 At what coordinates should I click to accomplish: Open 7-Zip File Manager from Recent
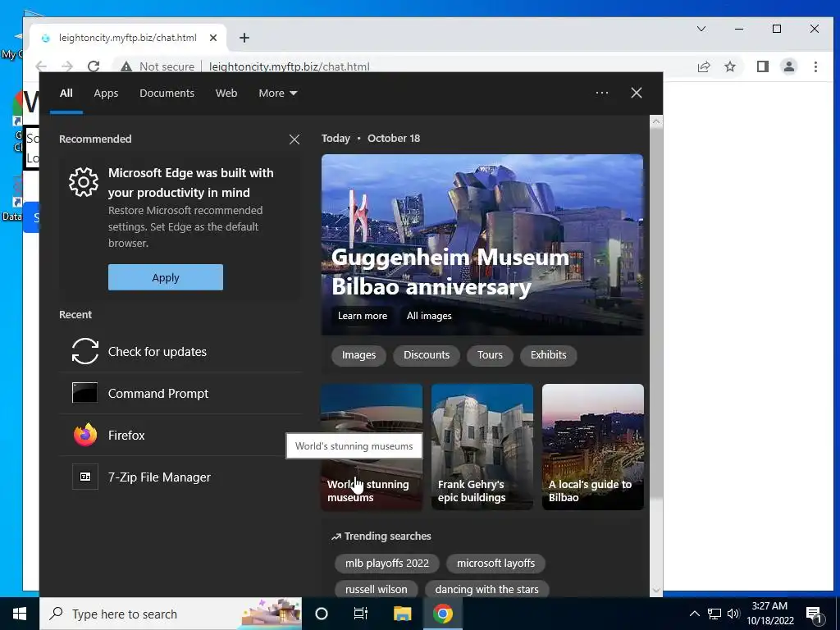pos(180,477)
